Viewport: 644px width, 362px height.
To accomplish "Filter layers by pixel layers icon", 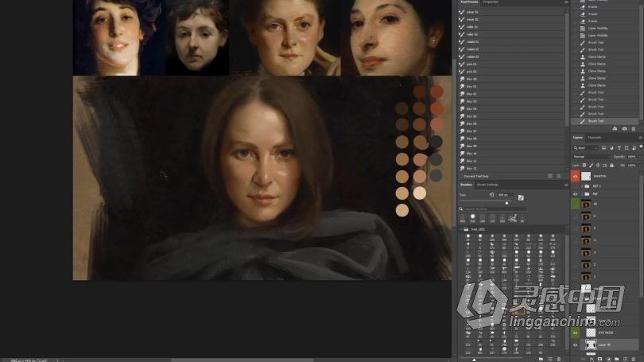I will [603, 148].
